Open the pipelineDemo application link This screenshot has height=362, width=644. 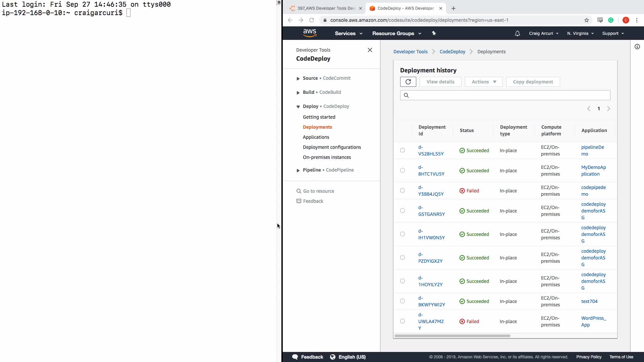(x=592, y=150)
